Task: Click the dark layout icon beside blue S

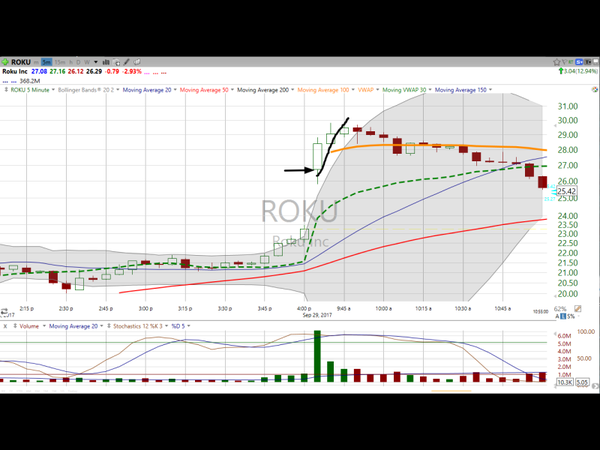Action: pyautogui.click(x=588, y=62)
